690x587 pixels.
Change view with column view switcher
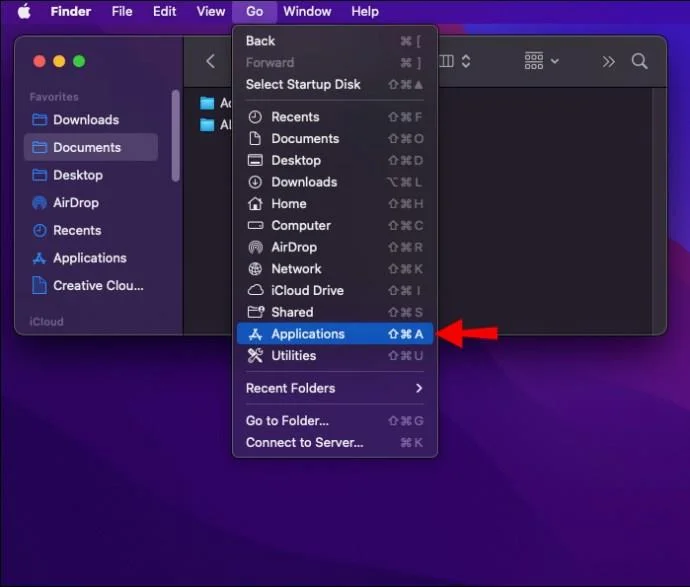pyautogui.click(x=456, y=61)
